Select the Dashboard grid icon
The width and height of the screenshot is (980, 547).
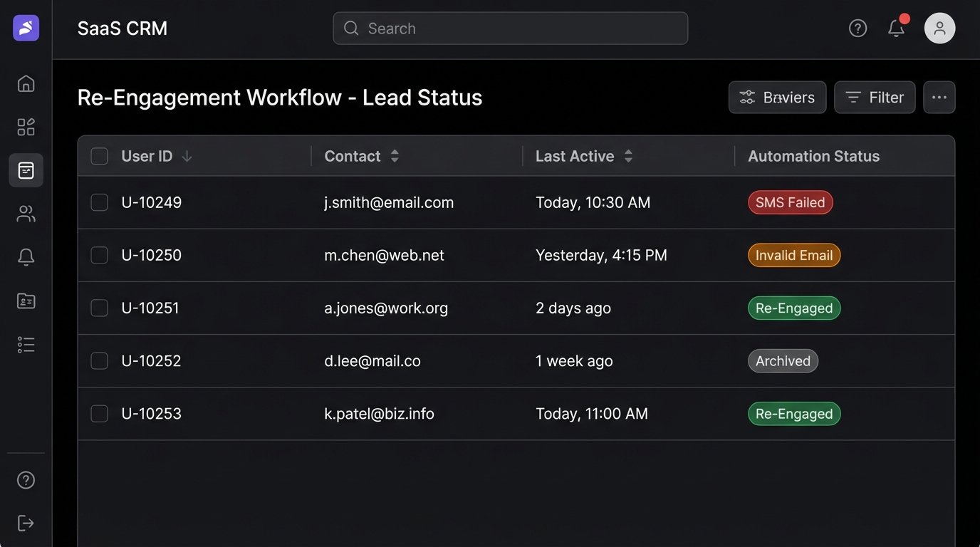(26, 126)
